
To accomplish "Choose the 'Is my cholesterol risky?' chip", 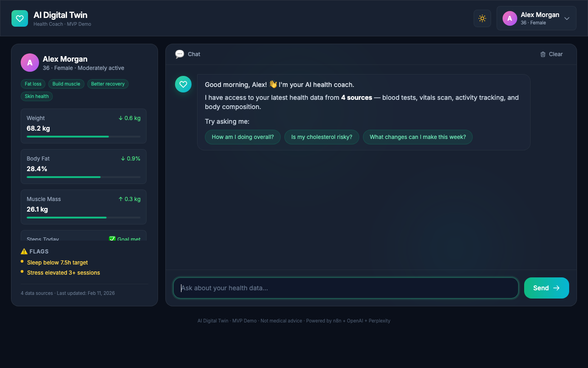I will (322, 137).
